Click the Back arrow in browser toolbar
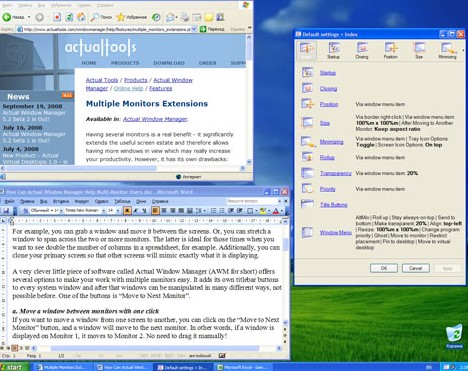The height and width of the screenshot is (371, 468). pos(7,17)
